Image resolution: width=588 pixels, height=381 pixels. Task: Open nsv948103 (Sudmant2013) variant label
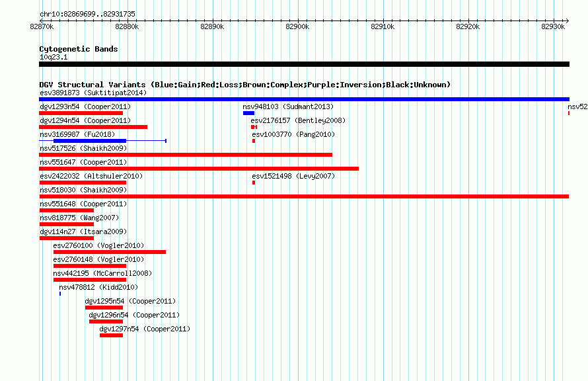[x=288, y=106]
